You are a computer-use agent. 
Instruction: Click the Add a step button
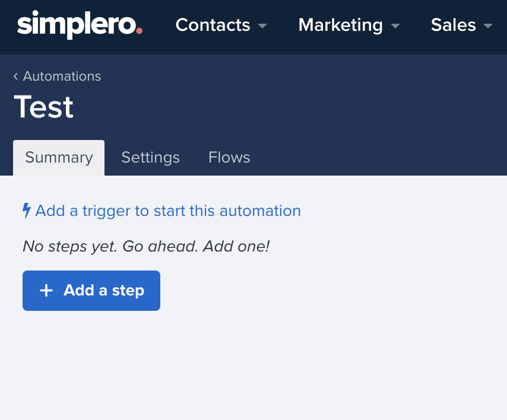pyautogui.click(x=91, y=291)
